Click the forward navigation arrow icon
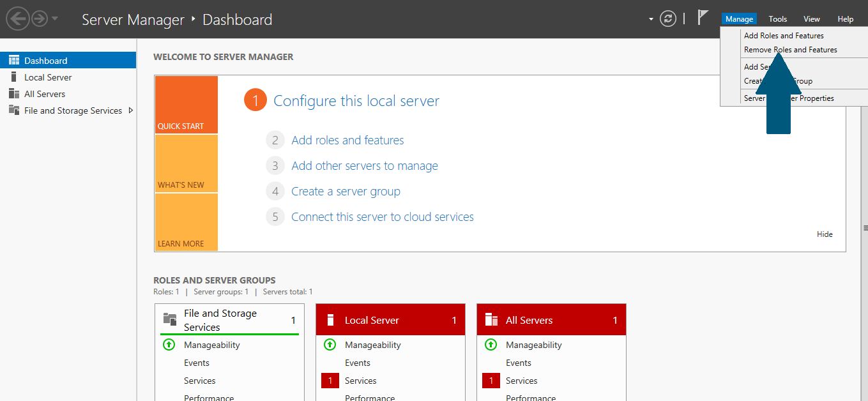 40,19
